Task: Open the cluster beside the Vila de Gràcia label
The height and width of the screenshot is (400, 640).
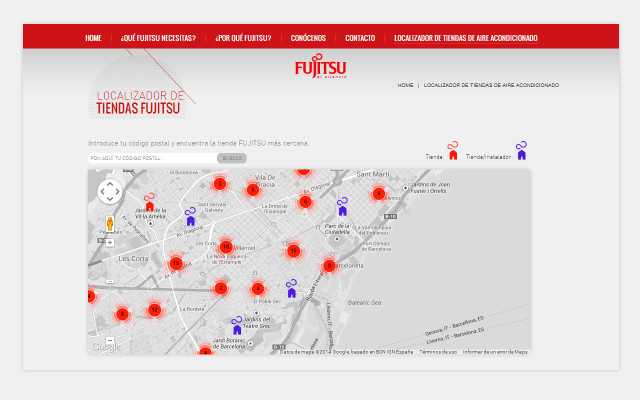Action: [253, 190]
